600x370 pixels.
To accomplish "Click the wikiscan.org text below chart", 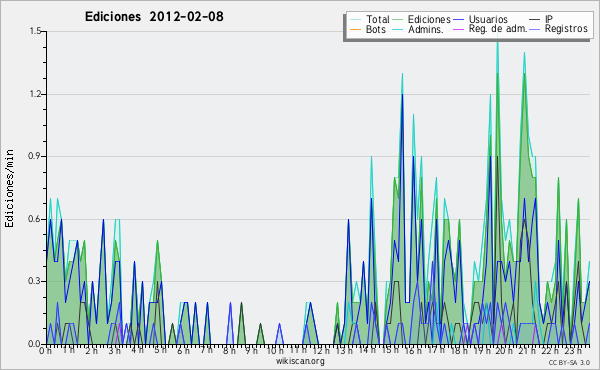I will coord(300,361).
